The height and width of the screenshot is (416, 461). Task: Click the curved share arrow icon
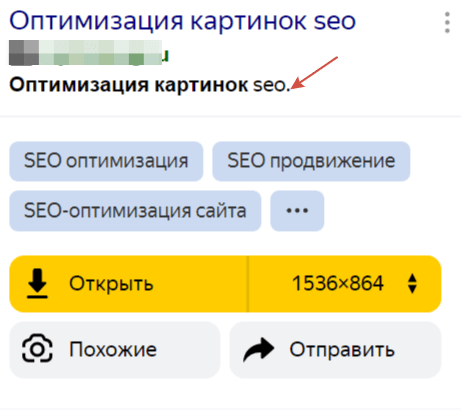coord(259,349)
